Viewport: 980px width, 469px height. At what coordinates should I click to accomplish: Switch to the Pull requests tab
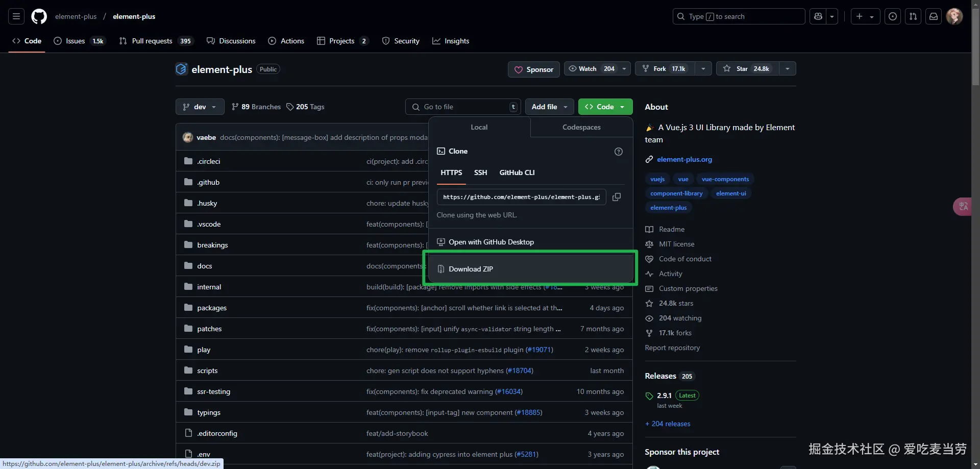156,41
